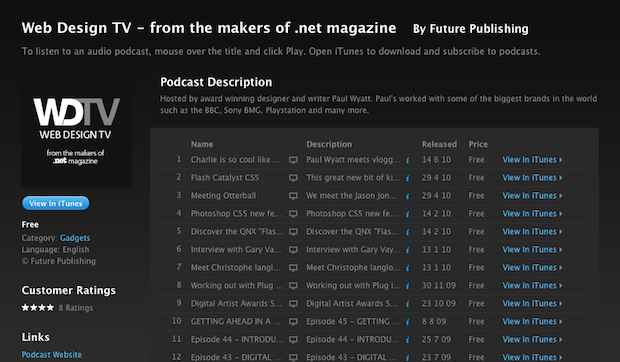Open info icon for This great new bit description
This screenshot has height=362, width=620.
point(407,178)
